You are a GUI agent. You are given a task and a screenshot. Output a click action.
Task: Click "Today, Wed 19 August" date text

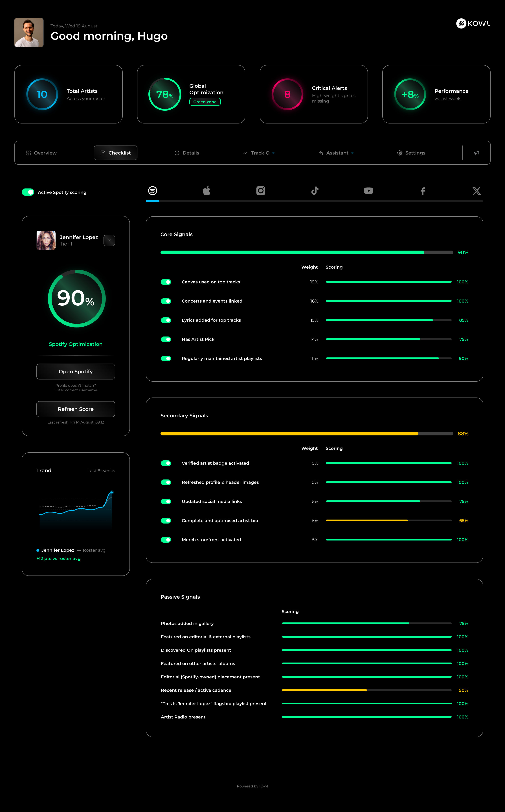pos(74,26)
